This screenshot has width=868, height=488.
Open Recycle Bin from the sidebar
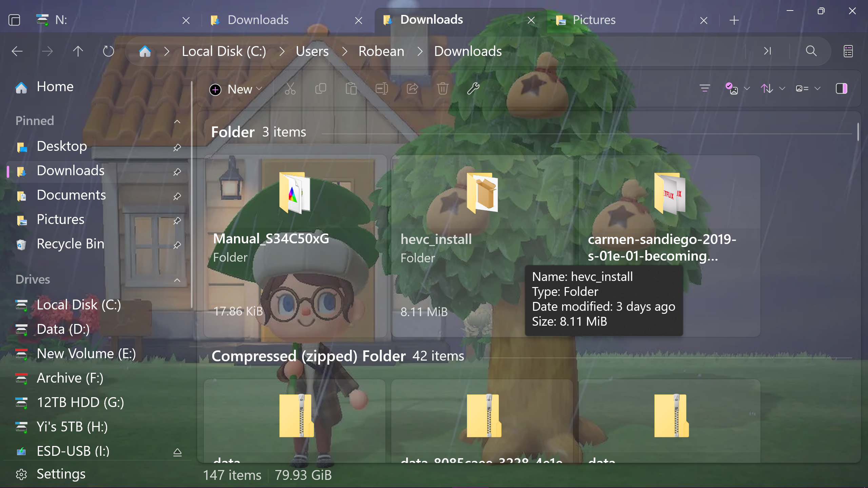[x=97, y=244]
